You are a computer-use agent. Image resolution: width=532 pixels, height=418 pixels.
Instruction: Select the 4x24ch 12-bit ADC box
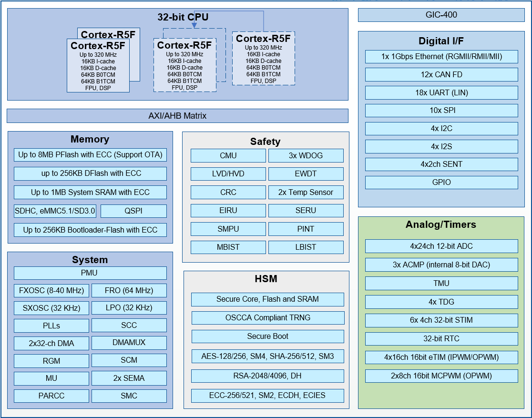(x=441, y=246)
